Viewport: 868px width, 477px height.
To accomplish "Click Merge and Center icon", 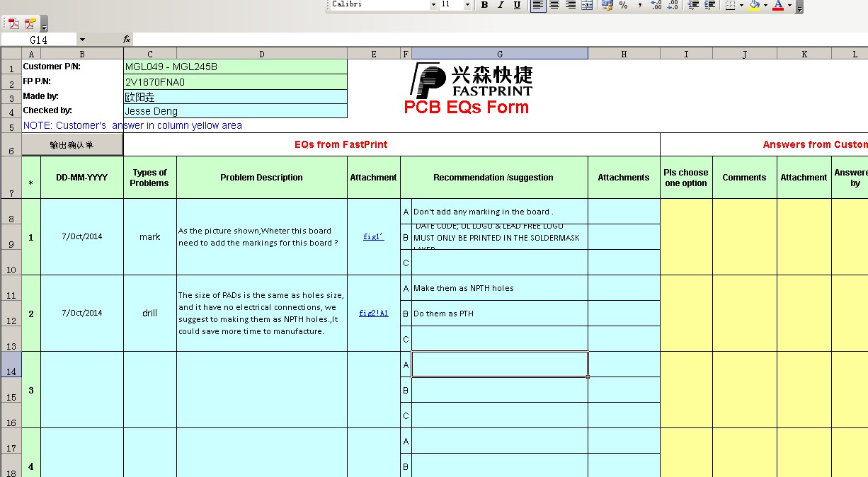I will tap(587, 5).
